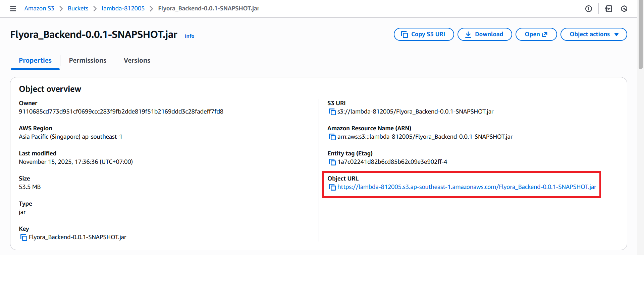The height and width of the screenshot is (283, 644).
Task: Open the object in new tab
Action: pos(536,34)
